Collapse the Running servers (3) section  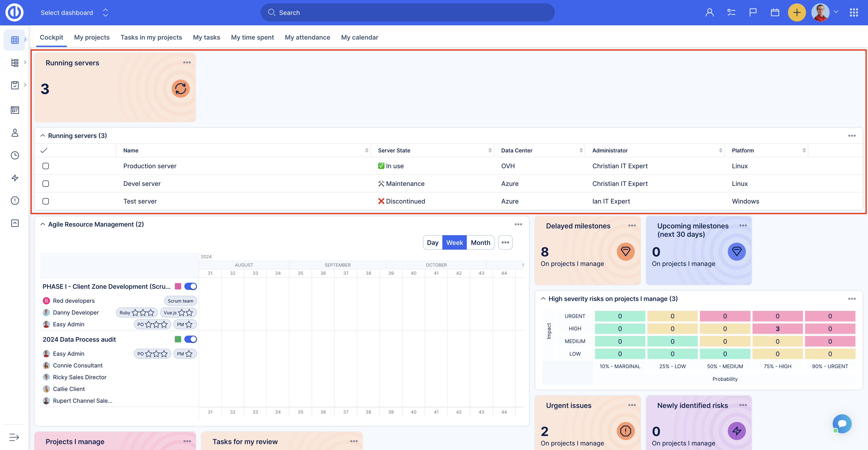43,135
